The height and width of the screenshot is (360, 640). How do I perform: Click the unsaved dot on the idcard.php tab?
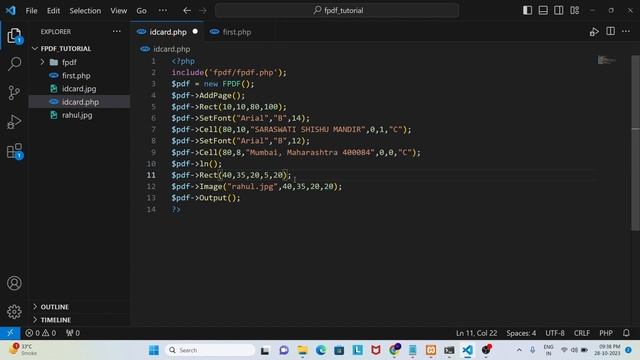click(195, 31)
